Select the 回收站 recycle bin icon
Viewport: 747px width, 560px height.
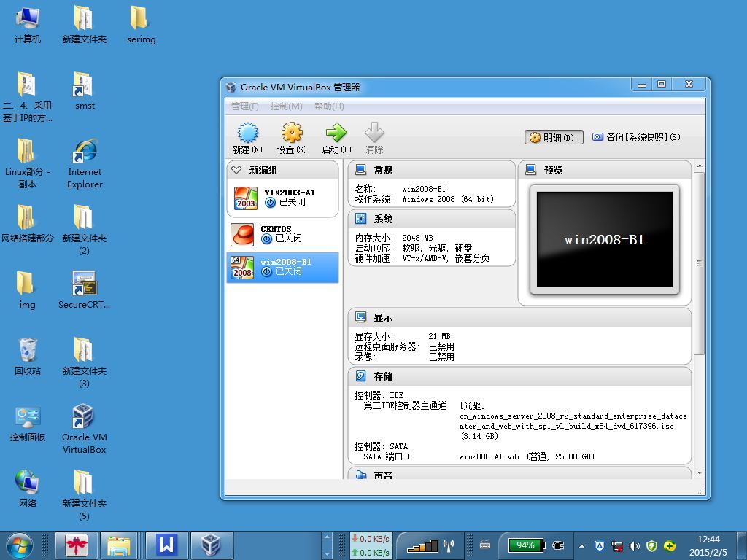(x=27, y=356)
